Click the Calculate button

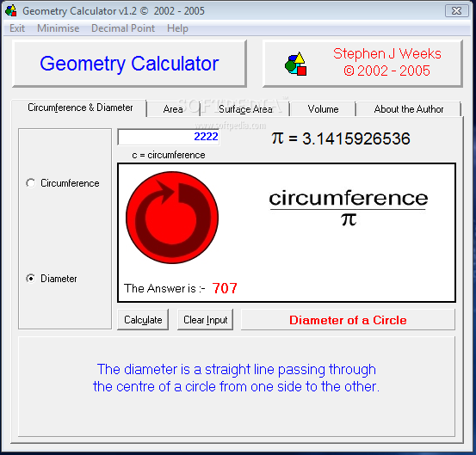click(x=143, y=320)
